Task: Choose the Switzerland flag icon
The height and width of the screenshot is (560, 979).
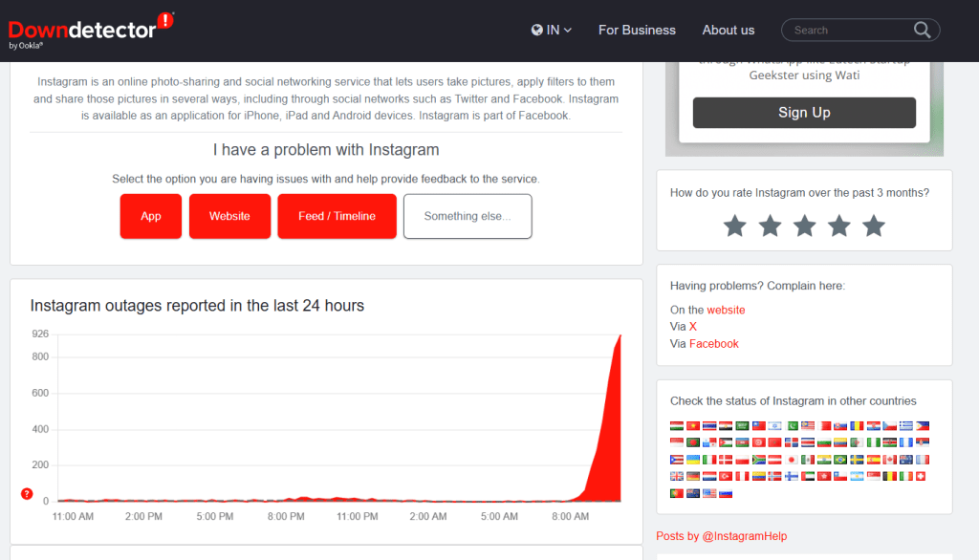Action: tap(921, 476)
